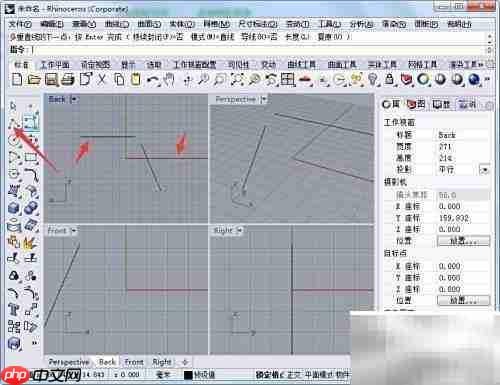Click the command history scrollbar
500x385 pixels.
pos(489,43)
